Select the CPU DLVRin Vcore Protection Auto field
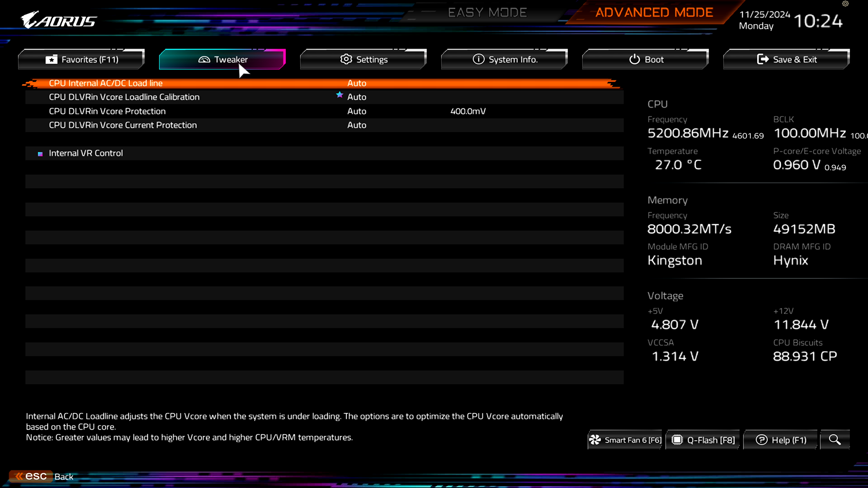Screen dimensions: 868x488 point(357,111)
